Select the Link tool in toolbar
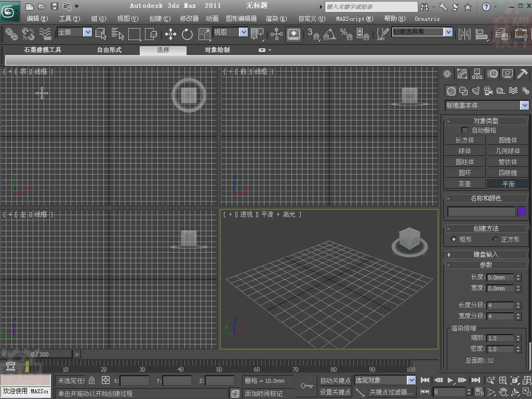The image size is (532, 399). (x=11, y=34)
